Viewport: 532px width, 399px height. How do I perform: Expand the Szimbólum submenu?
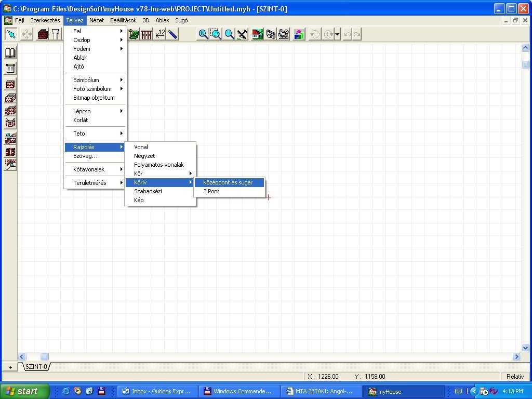point(96,80)
